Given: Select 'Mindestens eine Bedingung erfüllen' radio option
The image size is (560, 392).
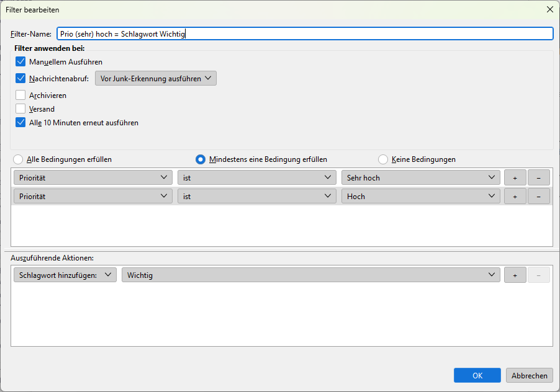Looking at the screenshot, I should coord(201,159).
